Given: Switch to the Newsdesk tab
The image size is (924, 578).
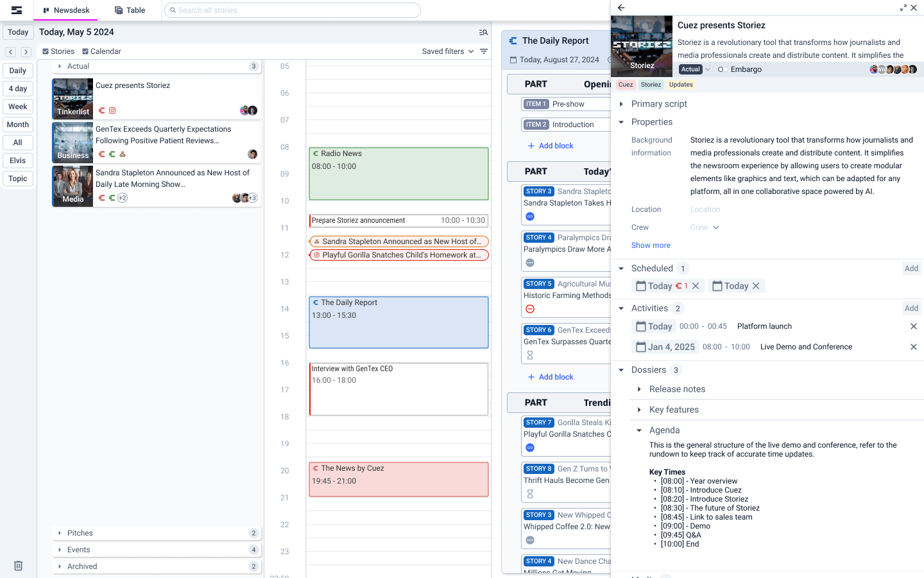Looking at the screenshot, I should click(x=66, y=10).
